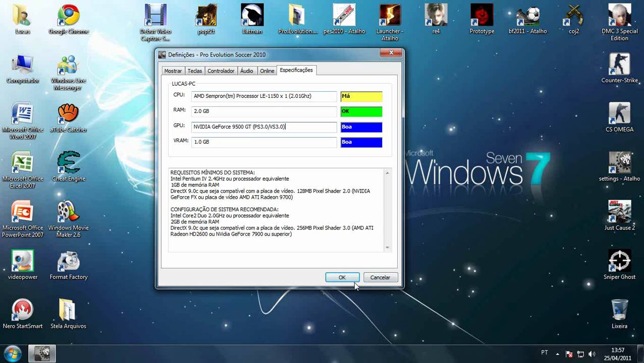The height and width of the screenshot is (363, 644).
Task: Confirm settings with the OK button
Action: point(342,277)
